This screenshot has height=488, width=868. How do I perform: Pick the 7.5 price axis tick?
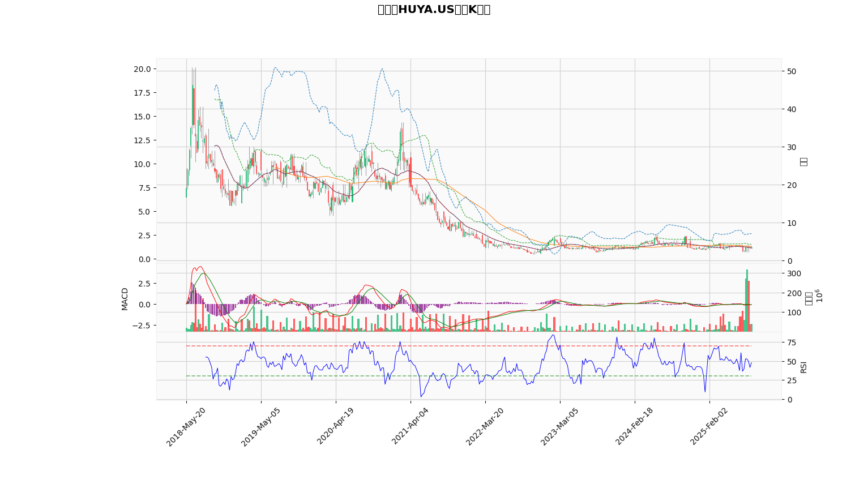[144, 188]
